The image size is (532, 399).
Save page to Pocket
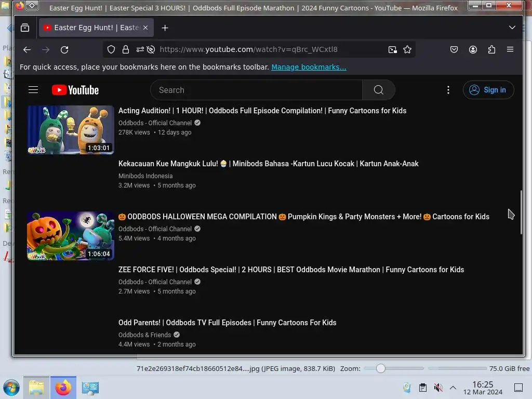[x=454, y=49]
